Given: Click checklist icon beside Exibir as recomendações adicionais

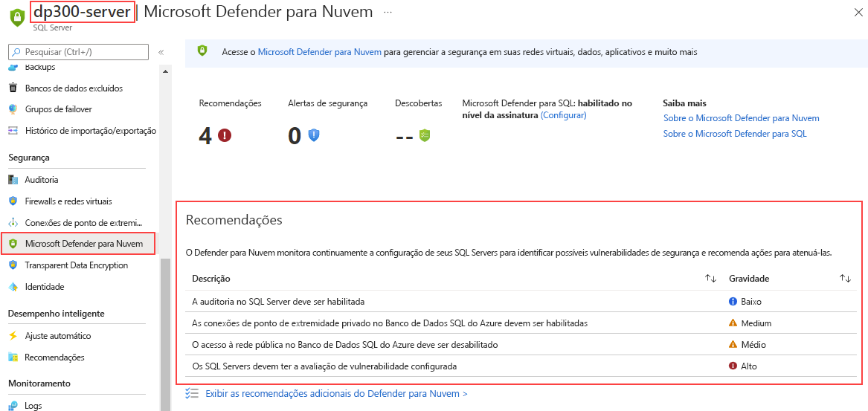Looking at the screenshot, I should pos(192,393).
